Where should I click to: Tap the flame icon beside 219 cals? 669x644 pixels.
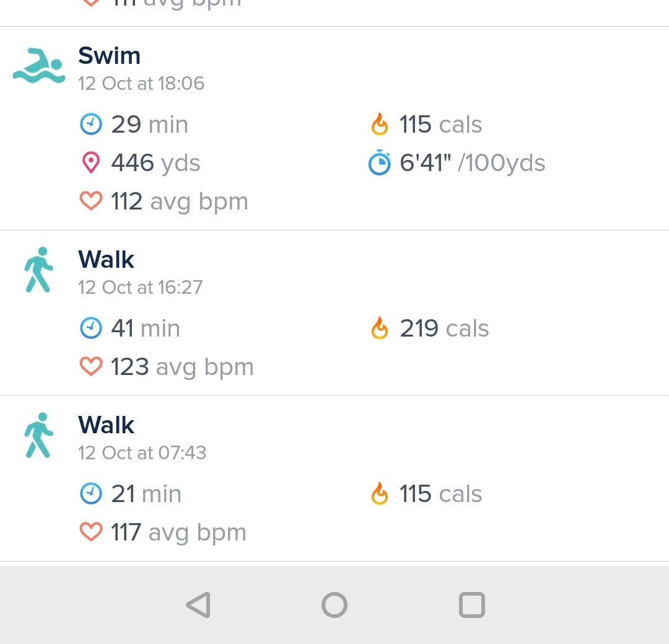pyautogui.click(x=379, y=329)
